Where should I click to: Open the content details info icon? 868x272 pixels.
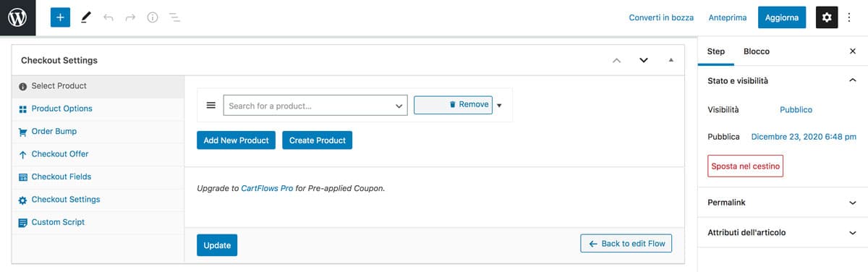tap(152, 17)
